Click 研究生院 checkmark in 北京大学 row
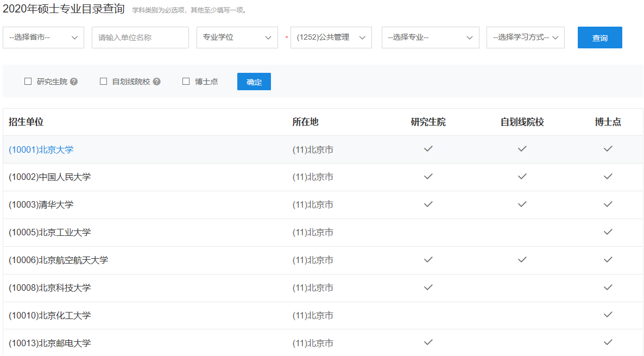This screenshot has width=644, height=356. coord(428,149)
